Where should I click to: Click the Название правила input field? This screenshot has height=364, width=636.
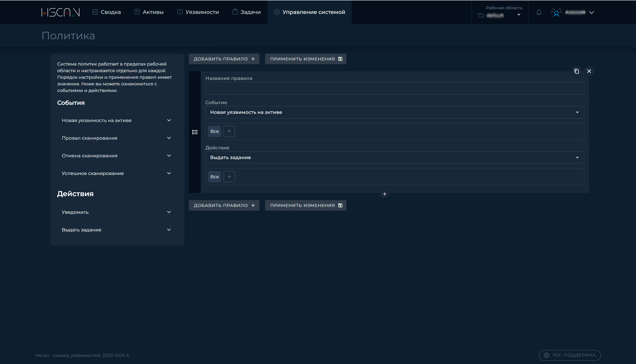click(395, 88)
